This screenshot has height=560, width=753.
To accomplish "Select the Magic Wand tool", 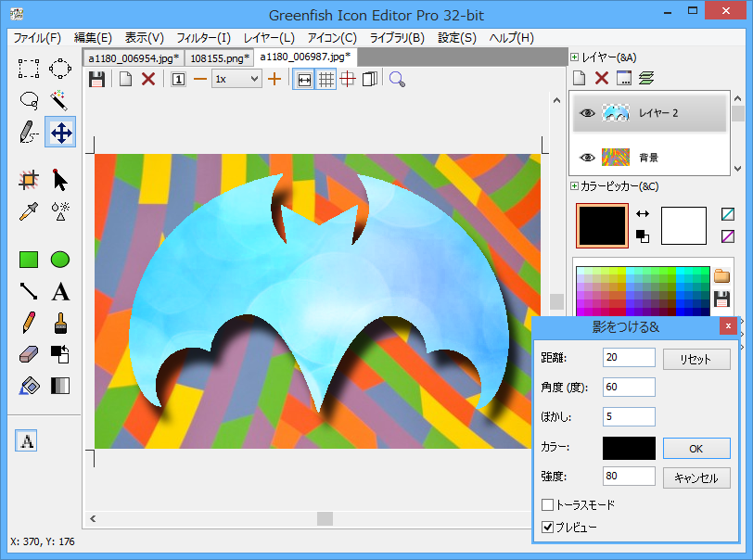I will click(x=60, y=100).
